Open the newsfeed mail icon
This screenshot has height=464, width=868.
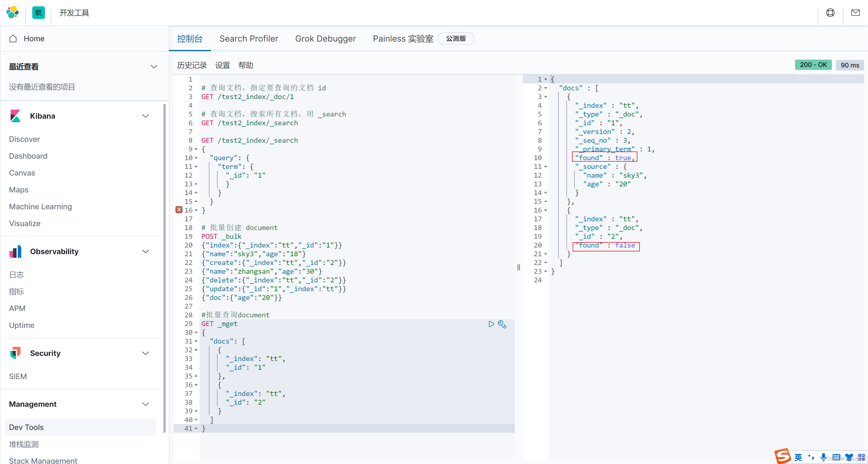pos(855,12)
